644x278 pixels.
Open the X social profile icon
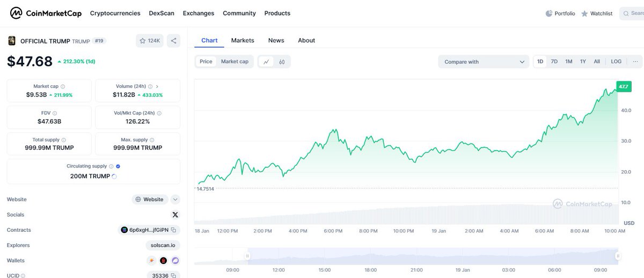coord(175,215)
